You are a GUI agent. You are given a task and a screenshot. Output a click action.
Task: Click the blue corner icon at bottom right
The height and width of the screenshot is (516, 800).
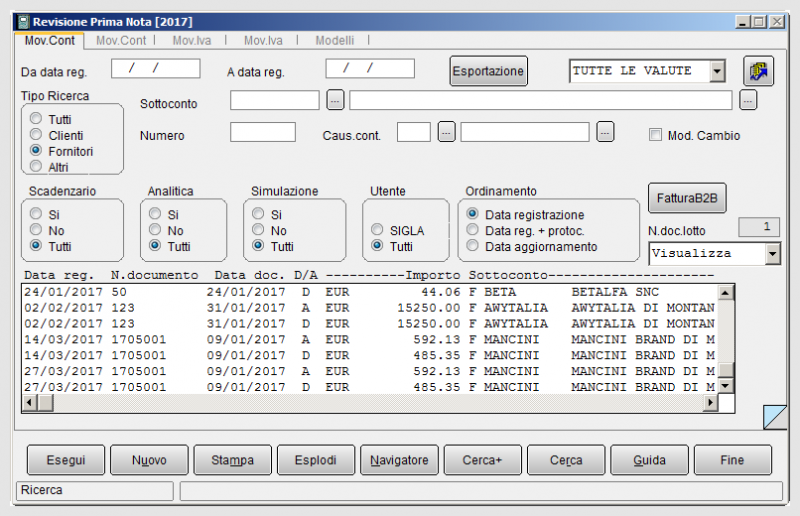pyautogui.click(x=774, y=416)
